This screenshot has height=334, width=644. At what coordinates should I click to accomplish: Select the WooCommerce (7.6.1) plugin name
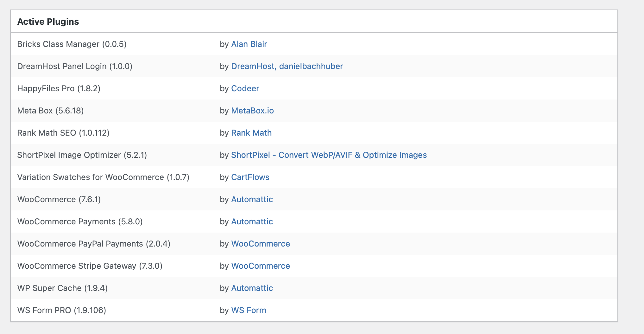[x=59, y=199]
